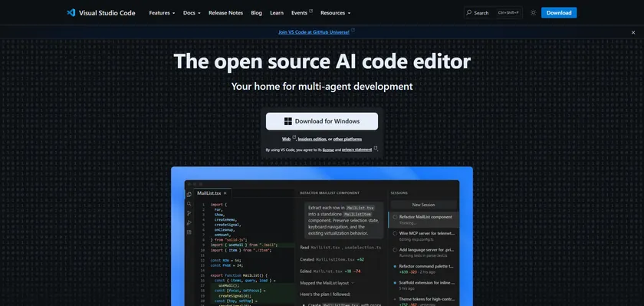Open the Learn page

277,13
